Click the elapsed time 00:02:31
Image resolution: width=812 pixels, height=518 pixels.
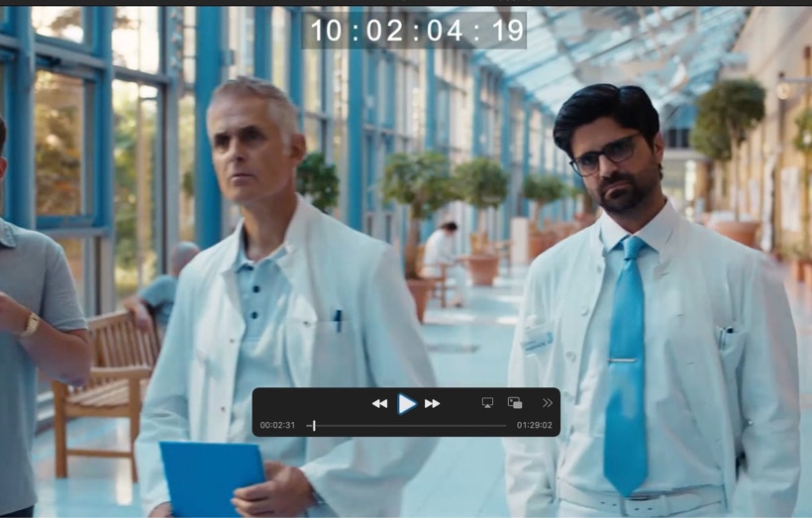tap(277, 425)
